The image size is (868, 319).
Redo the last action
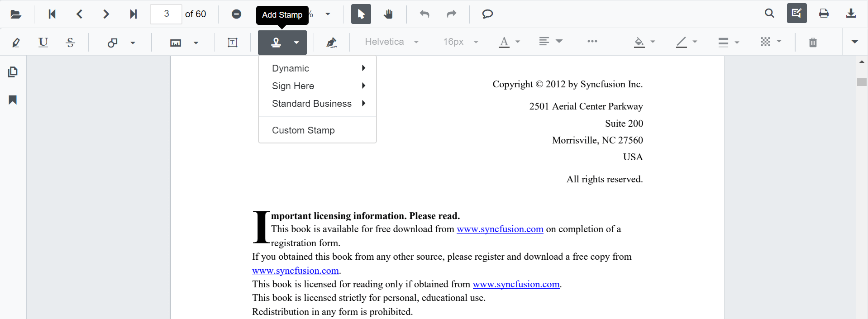(451, 14)
